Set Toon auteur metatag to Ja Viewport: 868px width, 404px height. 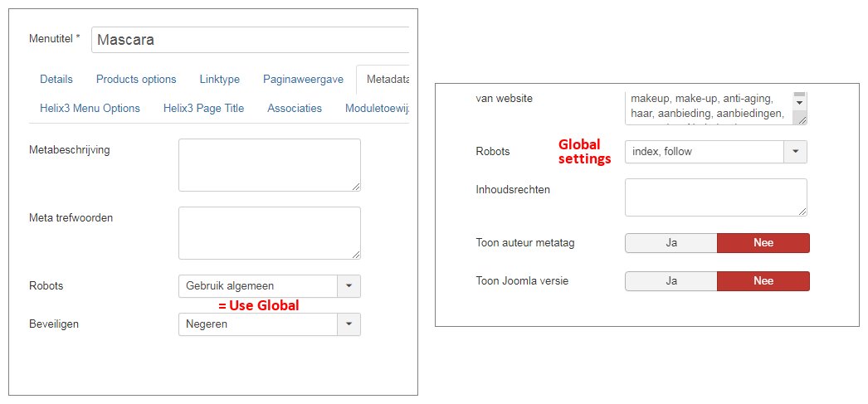pyautogui.click(x=671, y=243)
